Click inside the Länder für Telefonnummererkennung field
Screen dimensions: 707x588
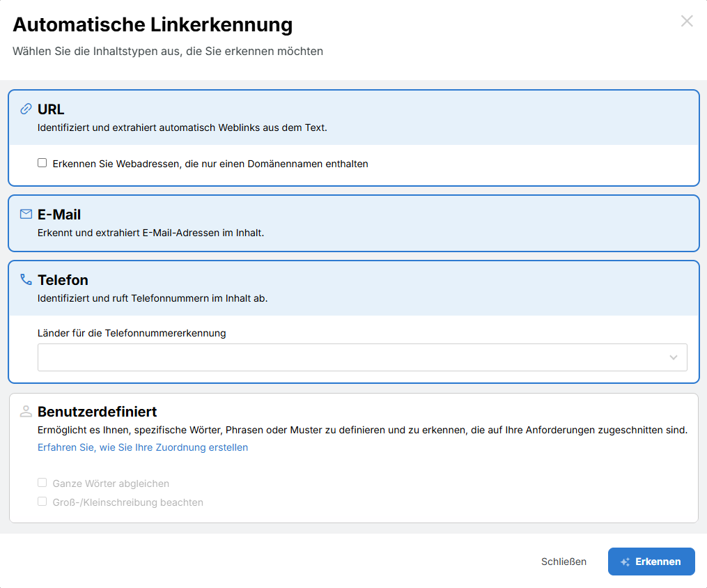[x=362, y=357]
